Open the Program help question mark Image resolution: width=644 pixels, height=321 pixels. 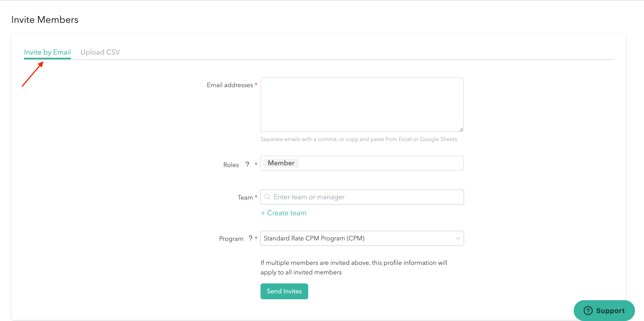(x=251, y=238)
